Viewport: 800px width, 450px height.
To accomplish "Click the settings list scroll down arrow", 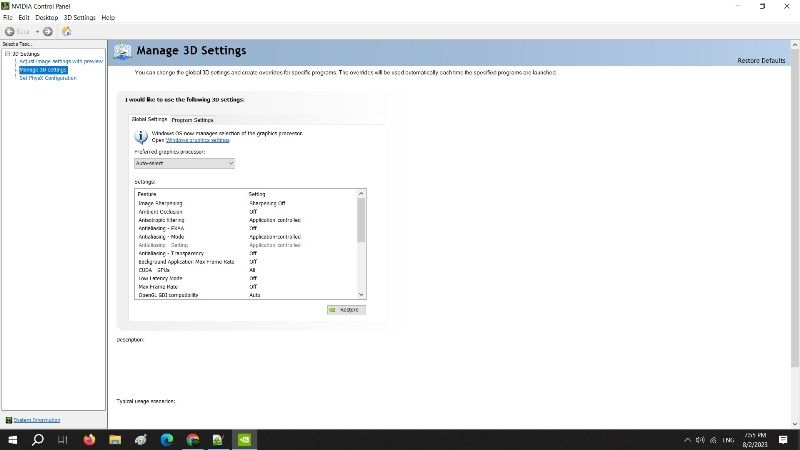I will [361, 294].
